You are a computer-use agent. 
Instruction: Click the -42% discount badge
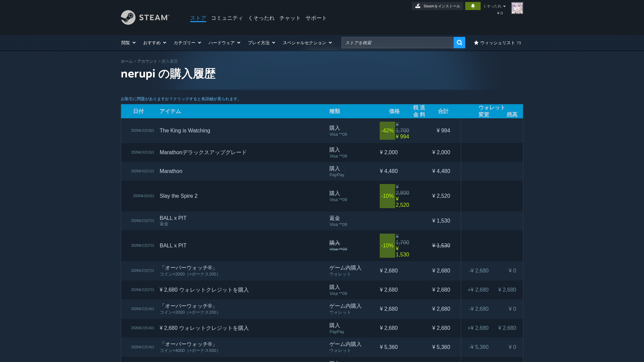tap(387, 131)
